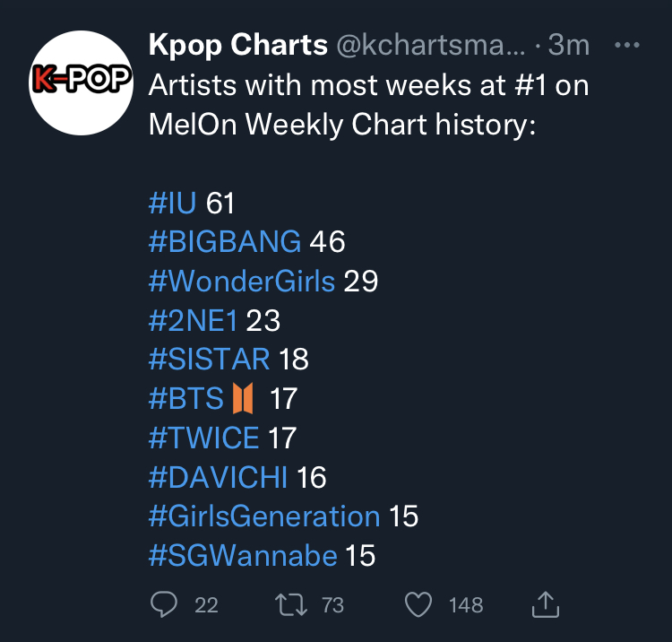672x642 pixels.
Task: Click the #BTS hashtag with orange emblem
Action: [201, 398]
